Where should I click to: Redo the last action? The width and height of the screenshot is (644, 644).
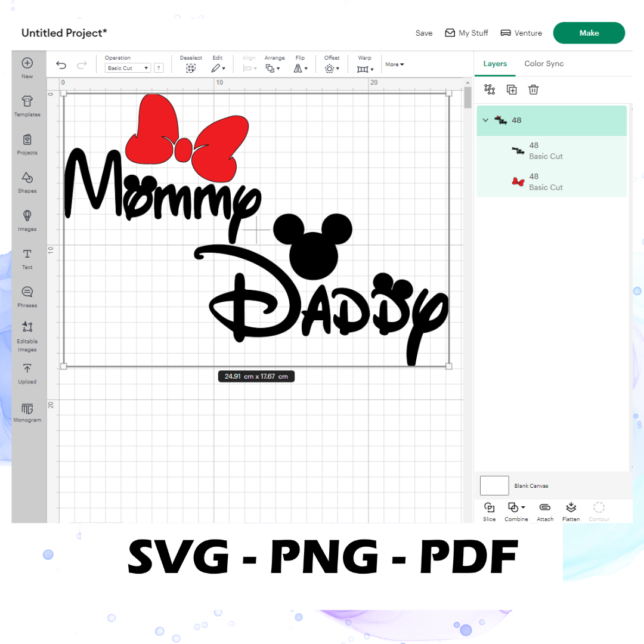[x=82, y=65]
